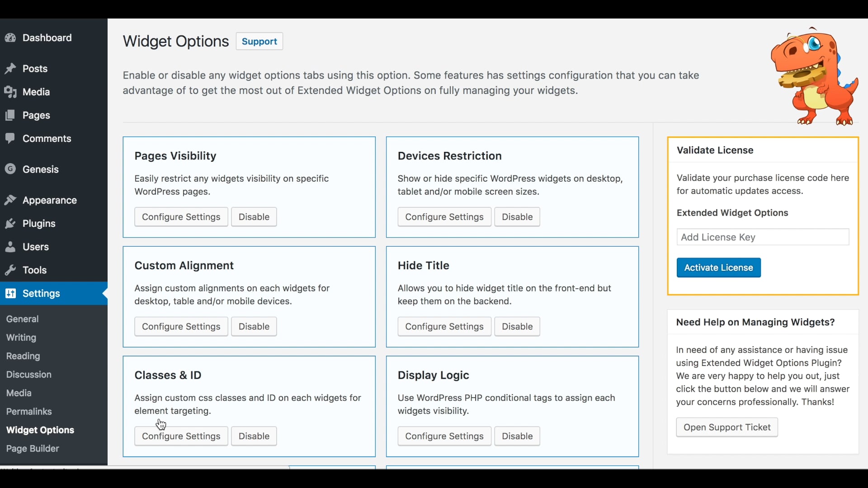Open Appearance via the paintbrush icon
The width and height of the screenshot is (868, 488).
point(10,200)
